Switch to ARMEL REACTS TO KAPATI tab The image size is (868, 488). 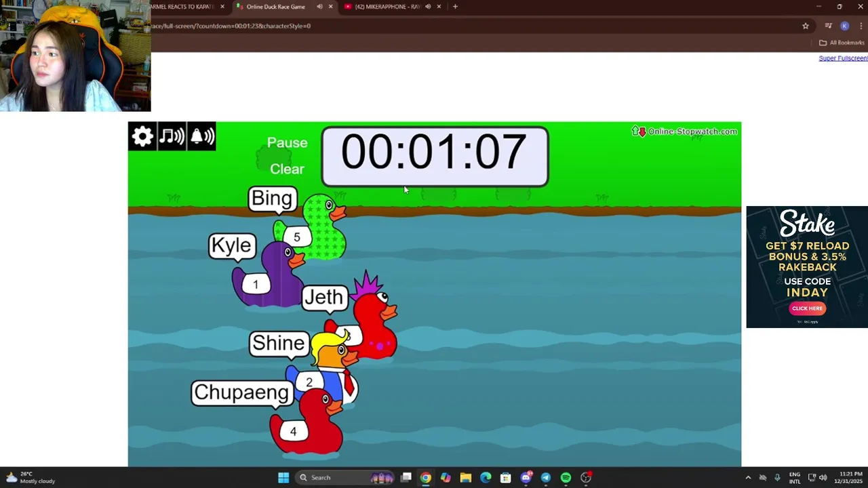click(182, 7)
